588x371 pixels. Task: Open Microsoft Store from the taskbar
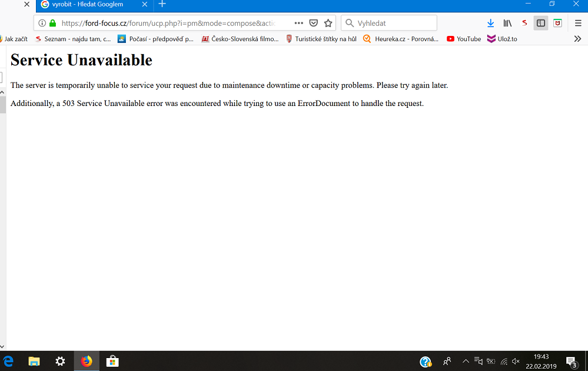click(112, 361)
